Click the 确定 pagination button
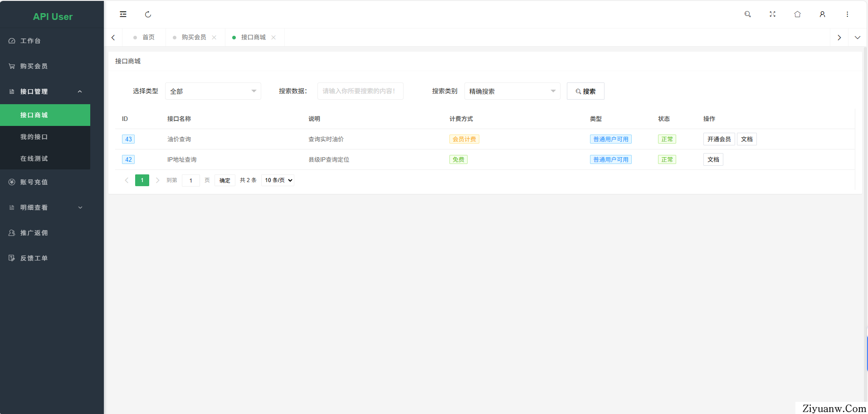Screen dimensions: 868x414 click(x=224, y=180)
